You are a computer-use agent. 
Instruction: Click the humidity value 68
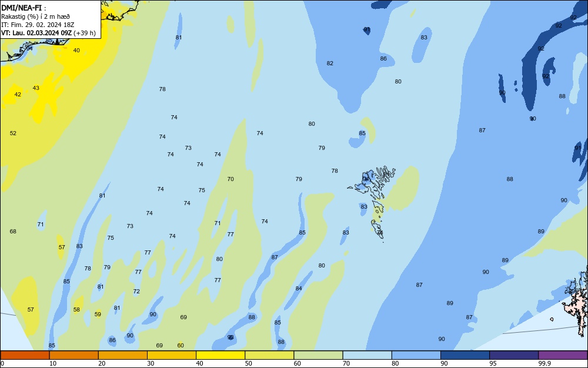[13, 232]
